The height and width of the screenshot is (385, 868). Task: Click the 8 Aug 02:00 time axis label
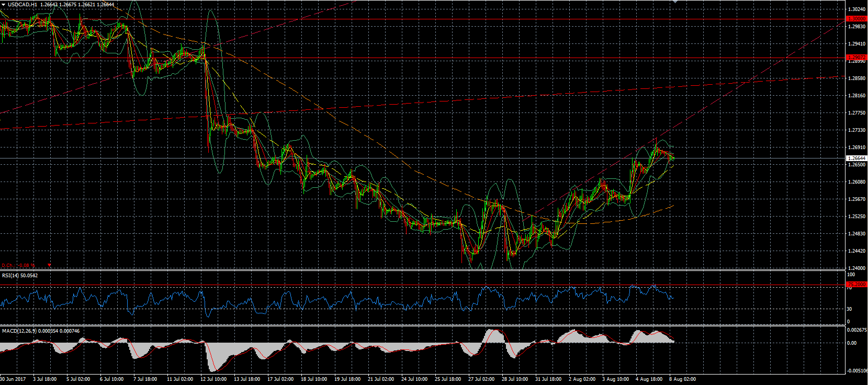[682, 379]
